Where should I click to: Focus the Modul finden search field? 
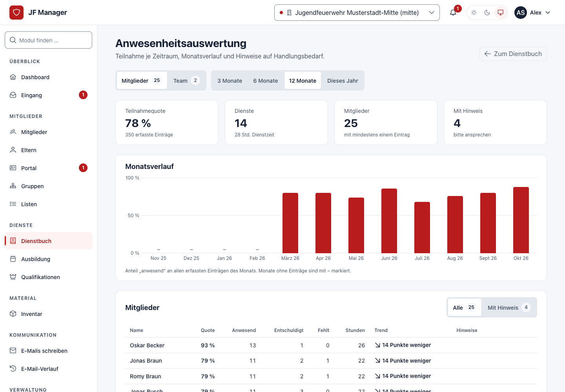pos(49,40)
